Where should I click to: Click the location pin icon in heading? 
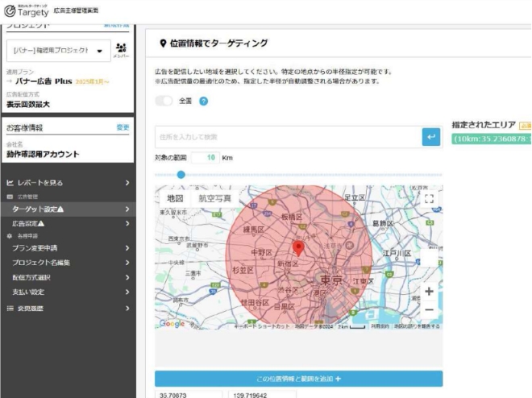(x=163, y=44)
